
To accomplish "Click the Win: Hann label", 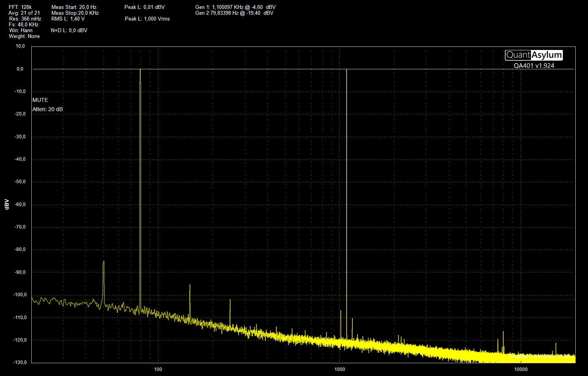I will pyautogui.click(x=21, y=30).
